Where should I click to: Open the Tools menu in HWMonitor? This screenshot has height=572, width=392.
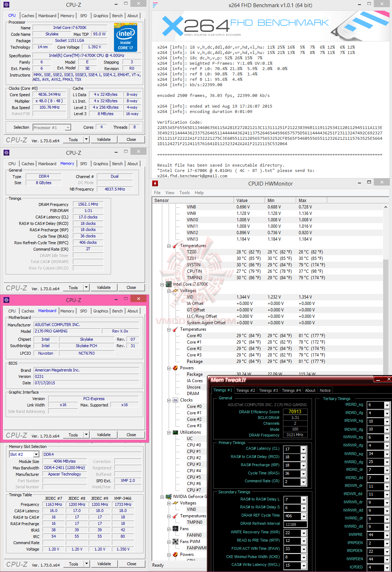185,193
